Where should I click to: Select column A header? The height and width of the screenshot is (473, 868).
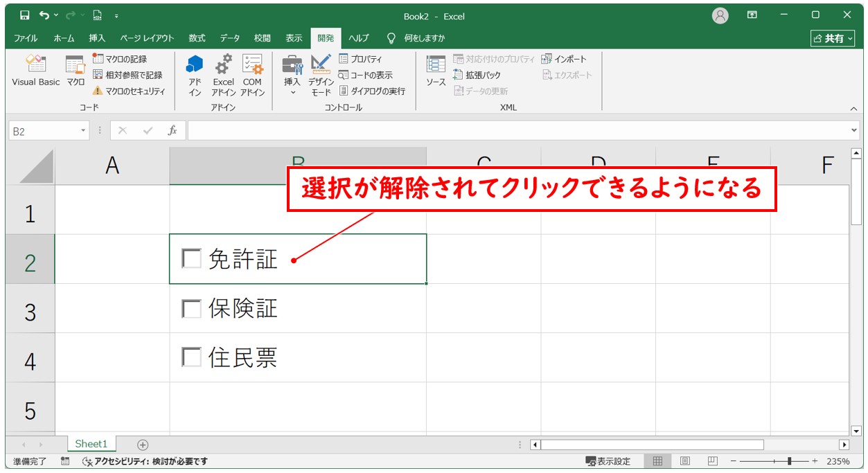pos(112,166)
